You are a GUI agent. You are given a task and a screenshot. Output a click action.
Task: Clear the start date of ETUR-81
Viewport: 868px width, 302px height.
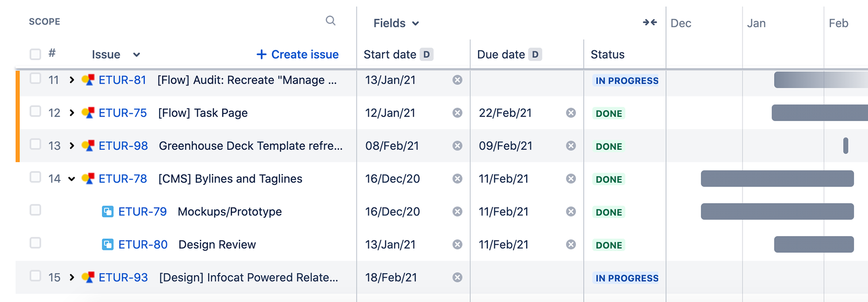point(457,80)
